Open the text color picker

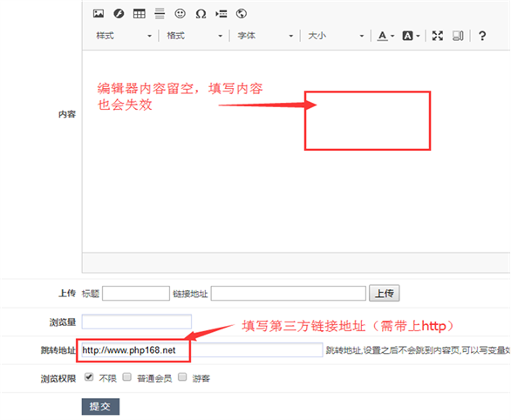(385, 36)
